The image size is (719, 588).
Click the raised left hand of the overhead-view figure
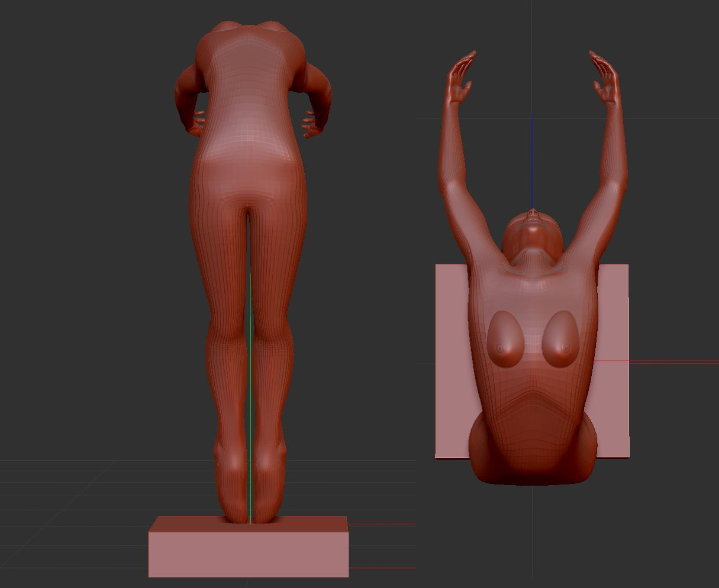[460, 79]
